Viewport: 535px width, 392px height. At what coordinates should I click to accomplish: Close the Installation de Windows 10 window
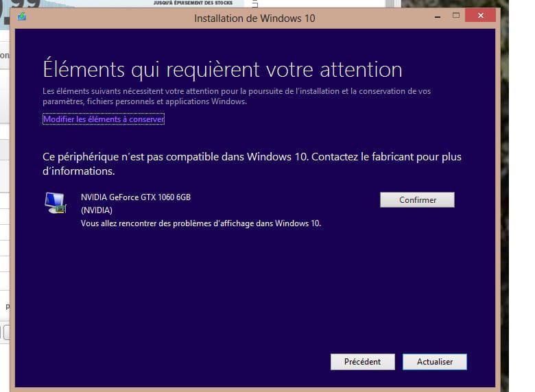click(480, 15)
